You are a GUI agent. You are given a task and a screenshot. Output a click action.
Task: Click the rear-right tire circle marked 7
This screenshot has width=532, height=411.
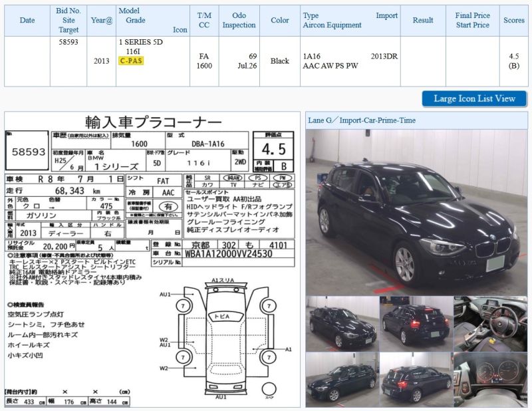[269, 357]
